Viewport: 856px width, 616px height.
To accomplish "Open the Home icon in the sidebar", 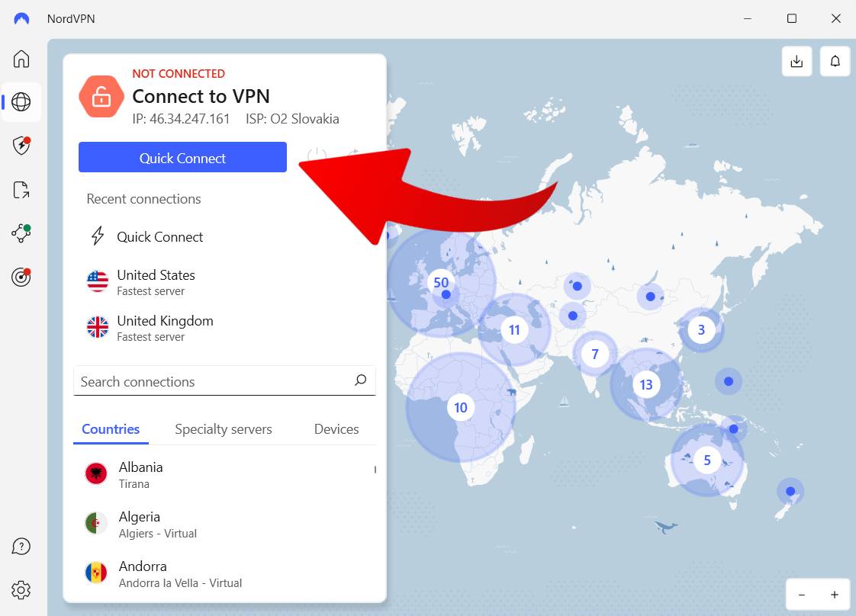I will tap(21, 59).
